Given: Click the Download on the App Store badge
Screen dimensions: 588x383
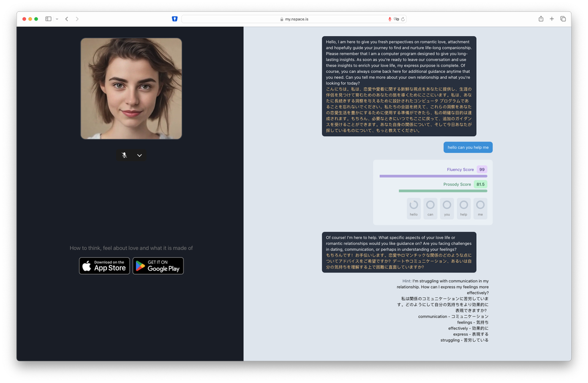Looking at the screenshot, I should pos(104,266).
